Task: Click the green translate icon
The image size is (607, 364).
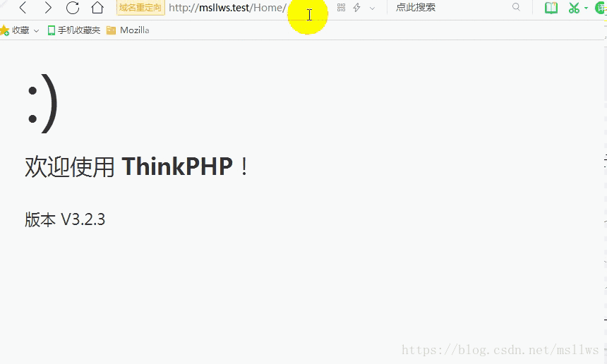Action: tap(601, 8)
